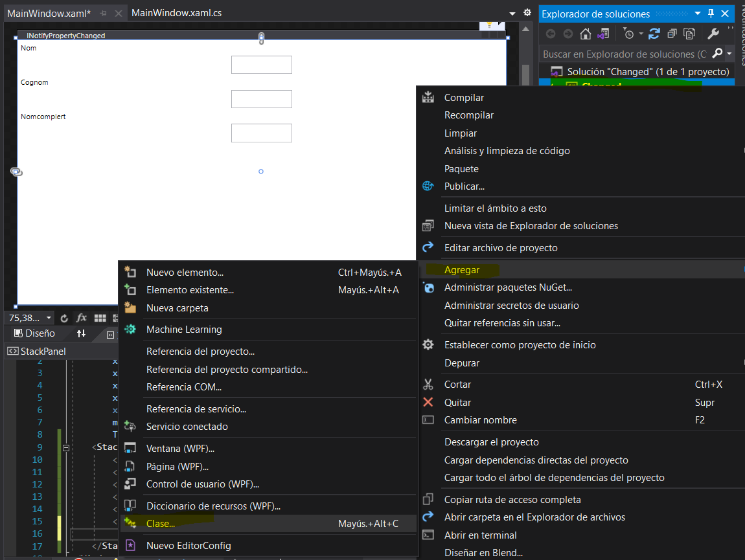The image size is (745, 560).
Task: Toggle the fx effects button in designer
Action: click(82, 318)
